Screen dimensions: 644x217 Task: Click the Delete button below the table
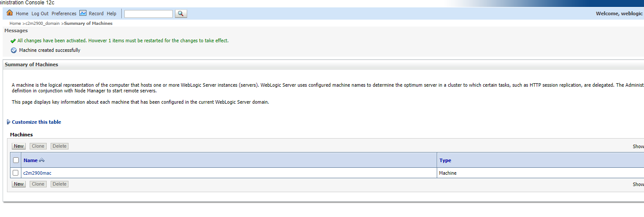(x=59, y=184)
